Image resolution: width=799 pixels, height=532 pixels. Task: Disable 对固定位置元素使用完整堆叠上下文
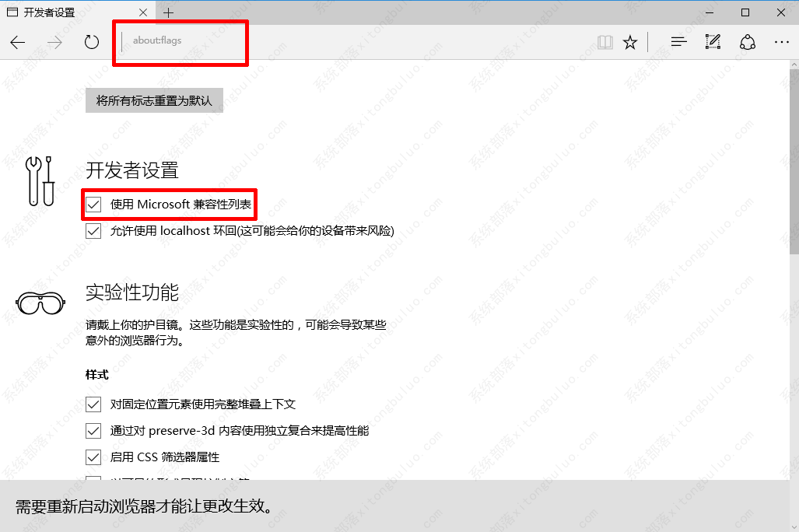(x=93, y=404)
